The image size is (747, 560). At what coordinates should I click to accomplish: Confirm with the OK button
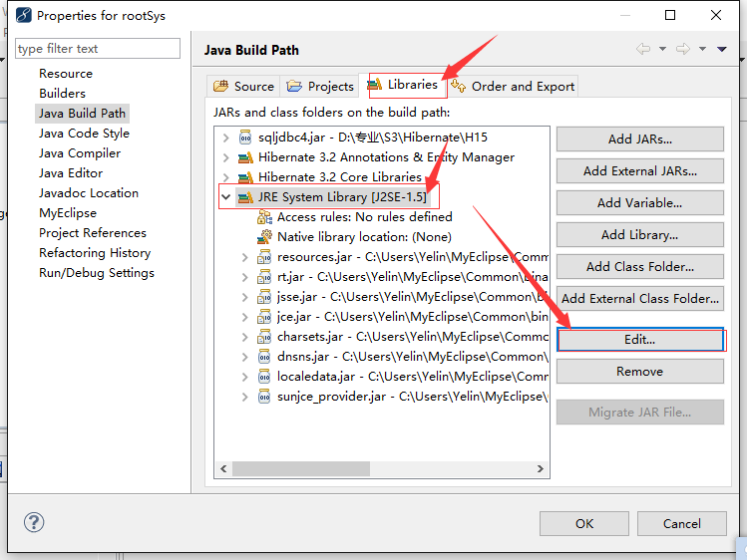coord(584,524)
